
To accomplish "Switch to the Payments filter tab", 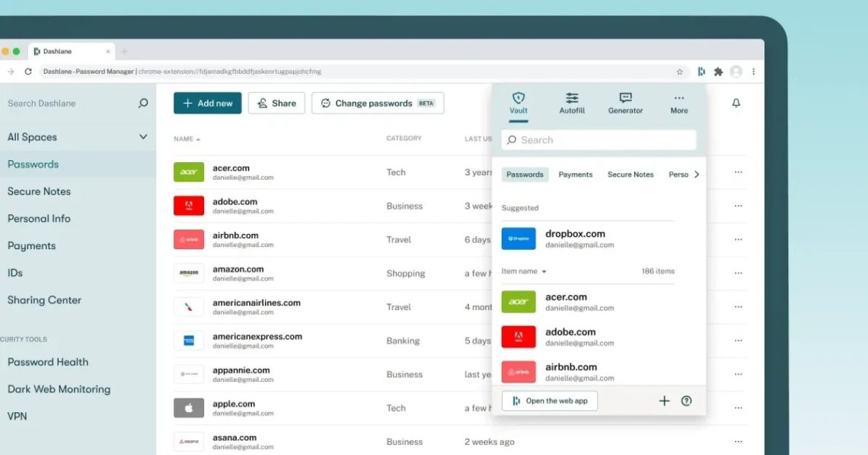I will [576, 174].
